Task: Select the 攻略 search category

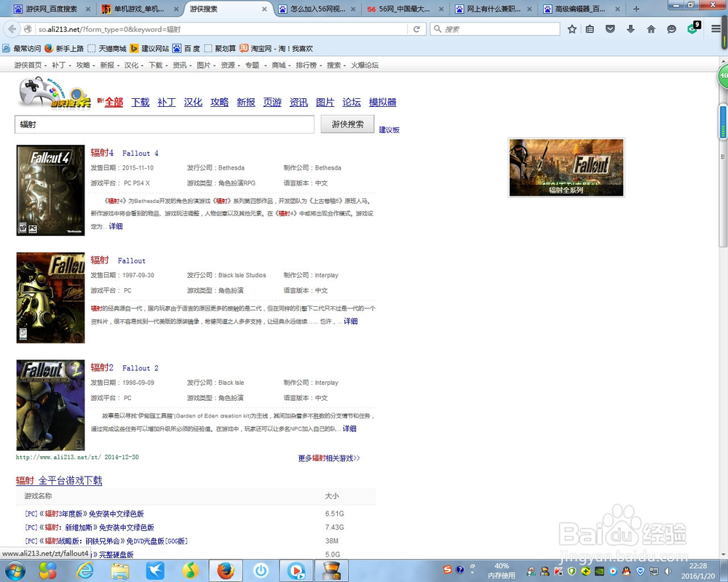Action: pyautogui.click(x=220, y=102)
